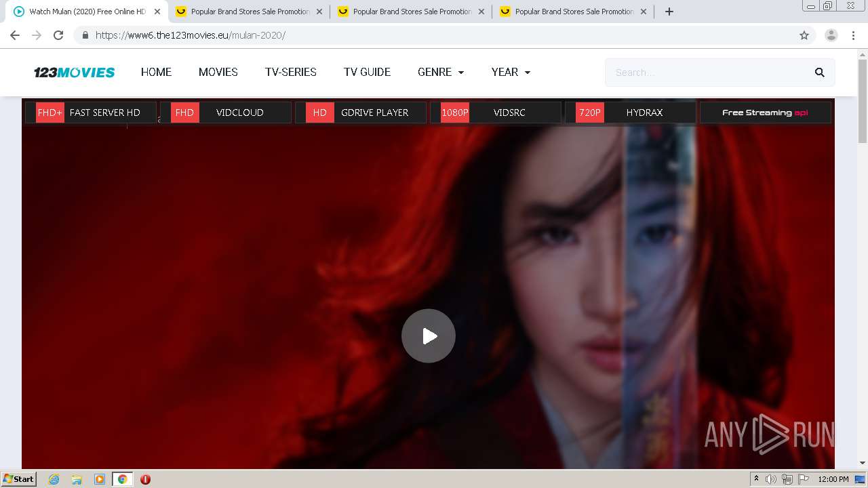The height and width of the screenshot is (488, 868).
Task: Click the action center flag icon
Action: [x=804, y=479]
